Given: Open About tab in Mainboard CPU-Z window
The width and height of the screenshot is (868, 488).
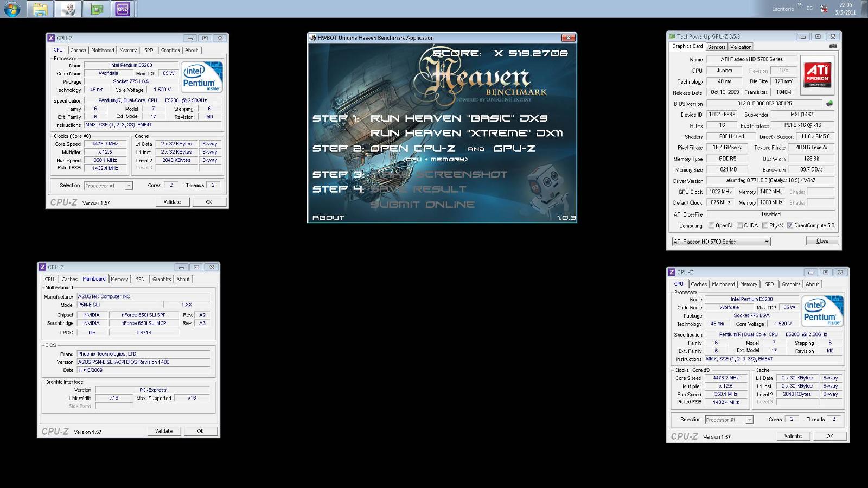Looking at the screenshot, I should [183, 279].
